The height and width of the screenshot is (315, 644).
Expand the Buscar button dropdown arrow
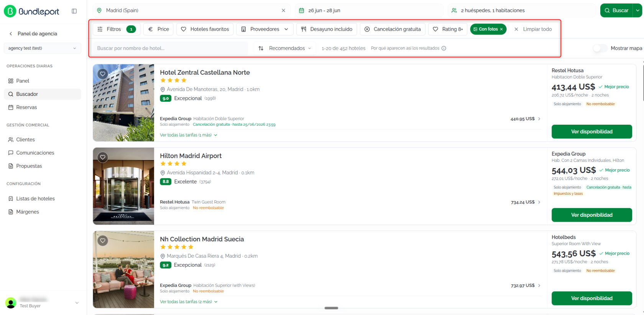coord(637,10)
